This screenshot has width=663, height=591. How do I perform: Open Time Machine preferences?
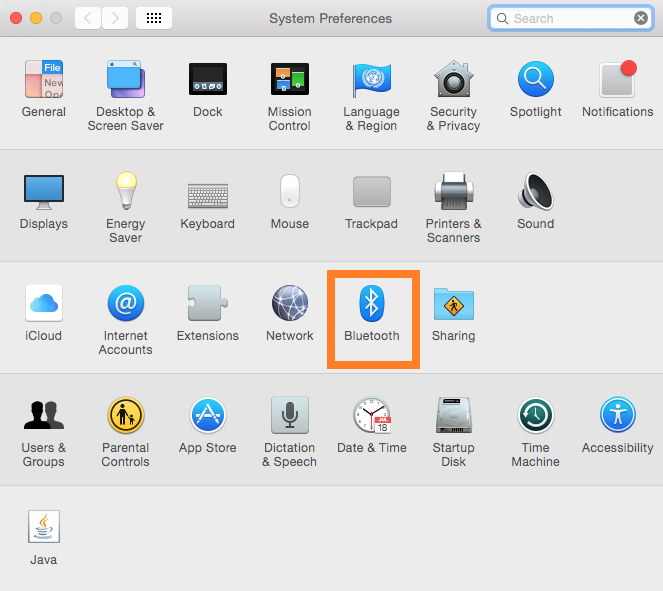pyautogui.click(x=536, y=416)
